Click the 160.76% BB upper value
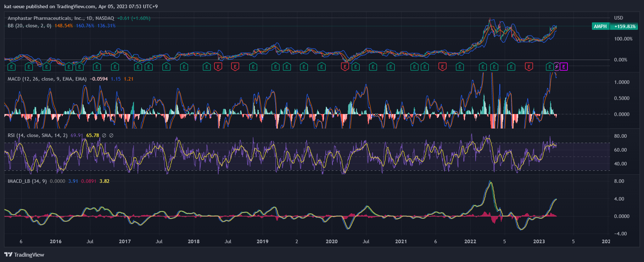 [85, 26]
